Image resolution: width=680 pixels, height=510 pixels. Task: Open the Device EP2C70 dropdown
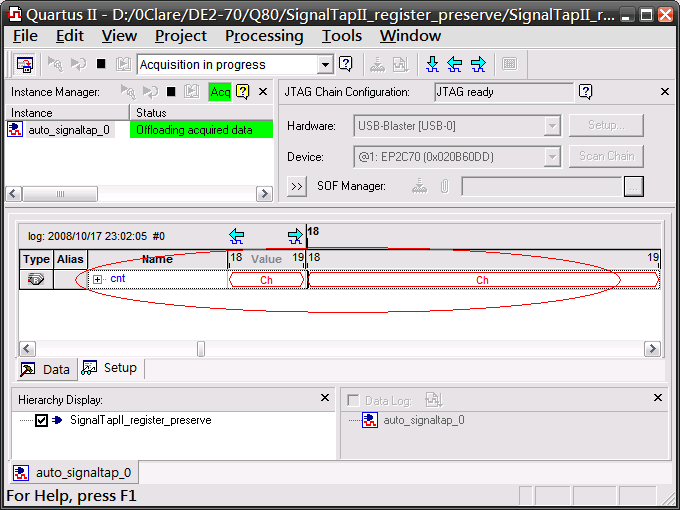tap(552, 157)
